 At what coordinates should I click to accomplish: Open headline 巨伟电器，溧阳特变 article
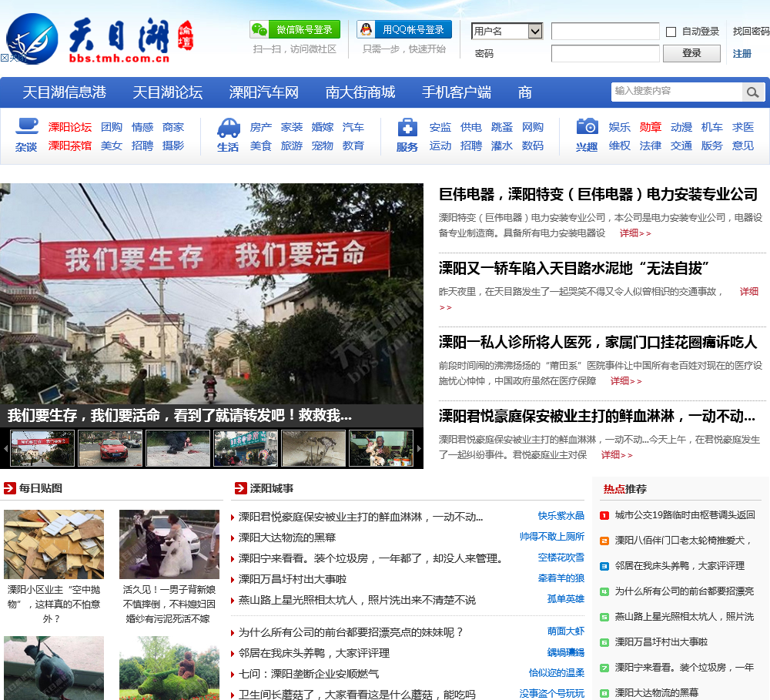coord(598,195)
